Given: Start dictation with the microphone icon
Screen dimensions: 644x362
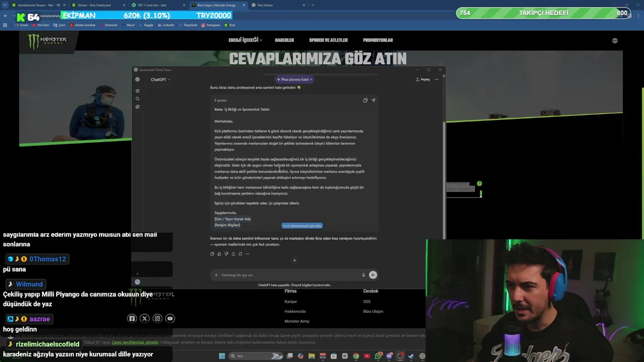Looking at the screenshot, I should (x=363, y=275).
